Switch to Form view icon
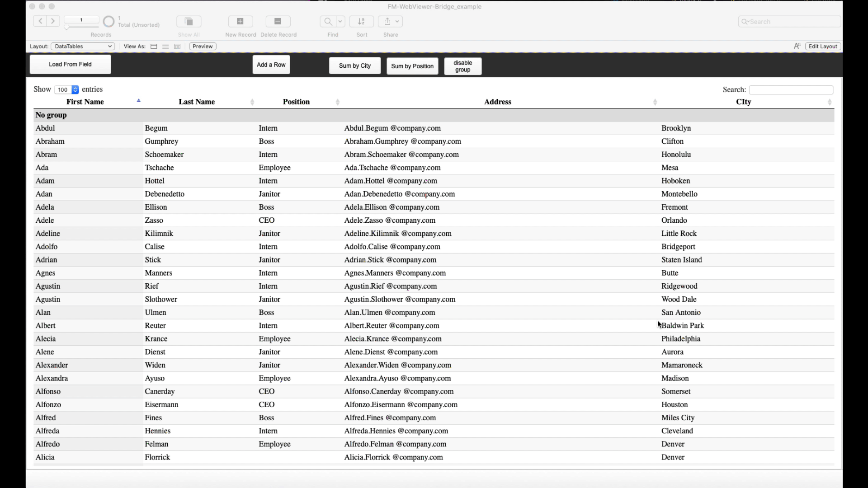The width and height of the screenshot is (868, 488). (x=154, y=47)
